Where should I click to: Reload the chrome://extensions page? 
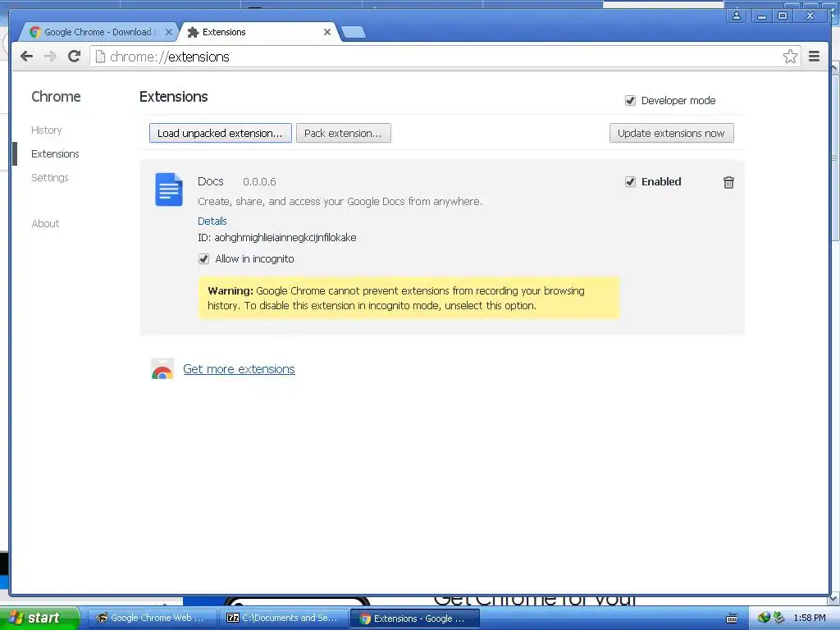point(74,57)
